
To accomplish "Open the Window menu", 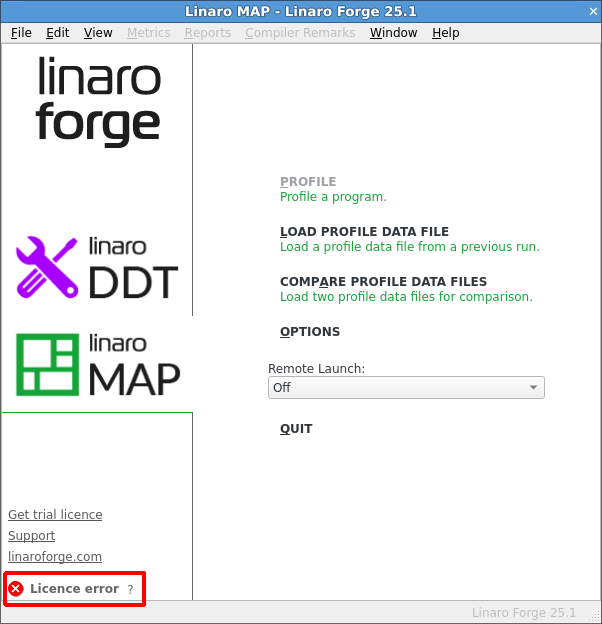I will pos(393,32).
